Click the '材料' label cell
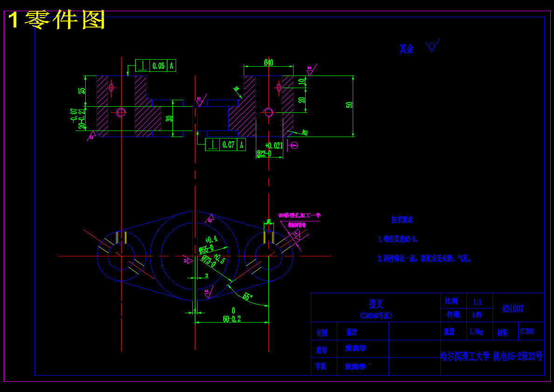This screenshot has width=554, height=392. pos(503,332)
